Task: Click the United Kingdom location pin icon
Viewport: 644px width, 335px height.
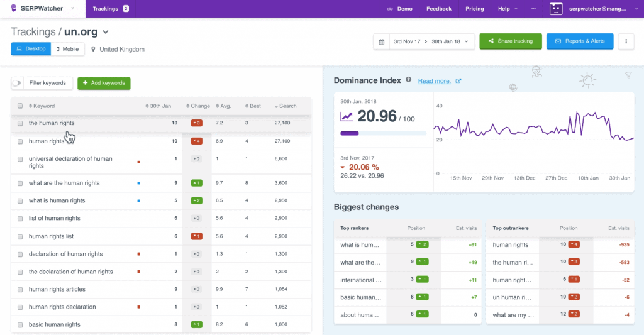Action: (x=93, y=49)
